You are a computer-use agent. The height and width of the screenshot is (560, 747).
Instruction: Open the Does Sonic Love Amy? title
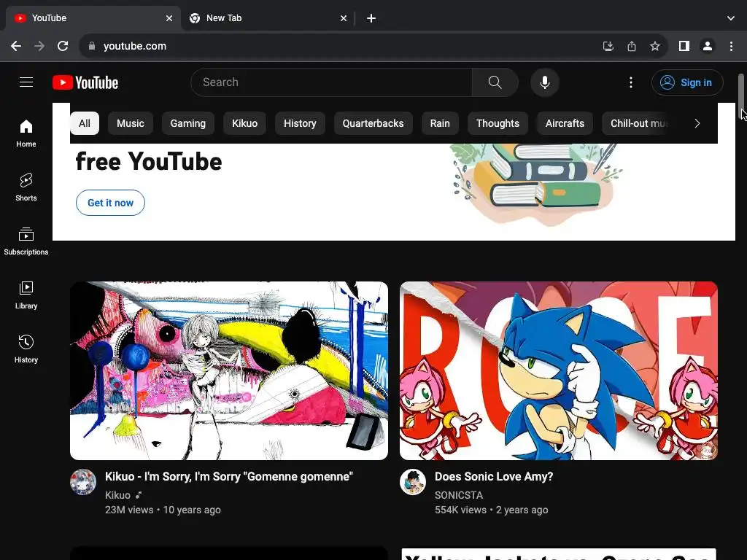(494, 477)
